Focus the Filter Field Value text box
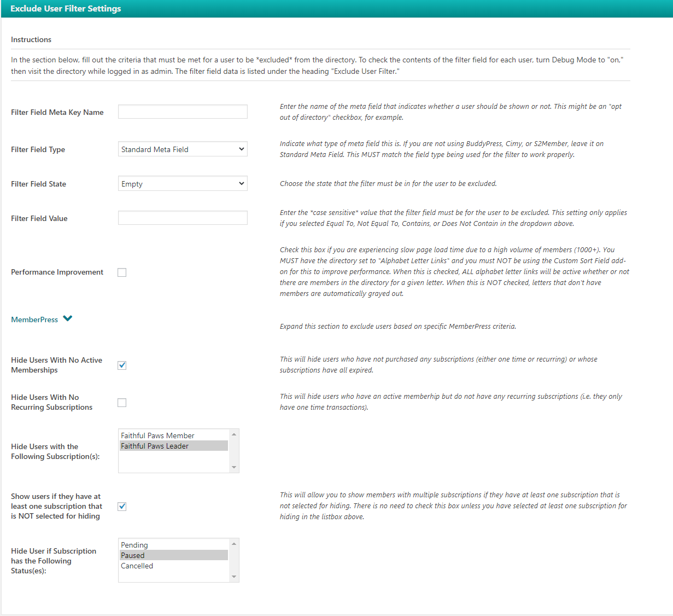Image resolution: width=673 pixels, height=616 pixels. click(x=183, y=218)
